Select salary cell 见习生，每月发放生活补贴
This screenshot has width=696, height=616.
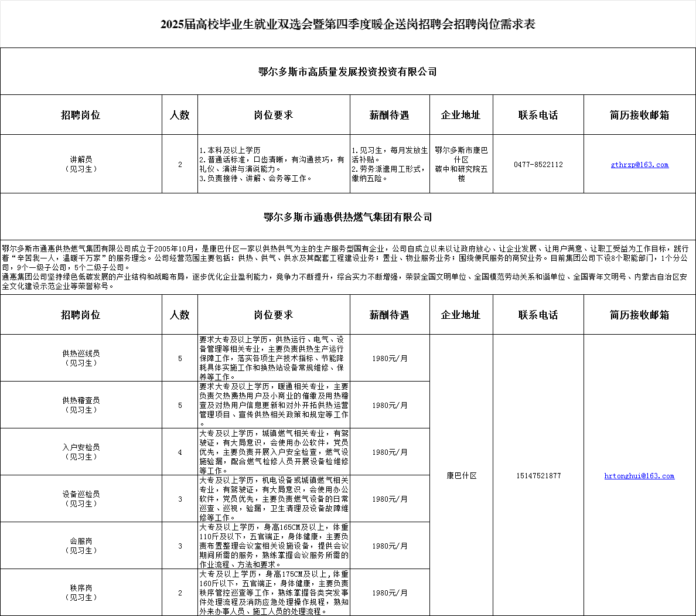[x=390, y=164]
